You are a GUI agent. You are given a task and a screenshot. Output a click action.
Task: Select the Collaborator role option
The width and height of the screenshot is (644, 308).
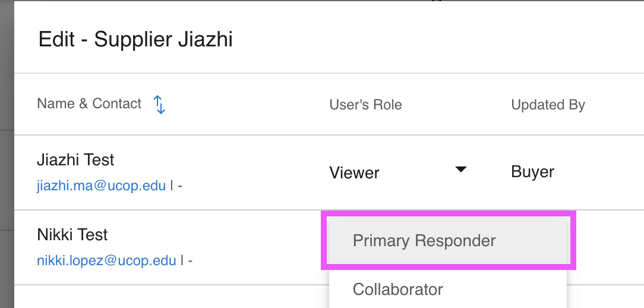click(398, 290)
